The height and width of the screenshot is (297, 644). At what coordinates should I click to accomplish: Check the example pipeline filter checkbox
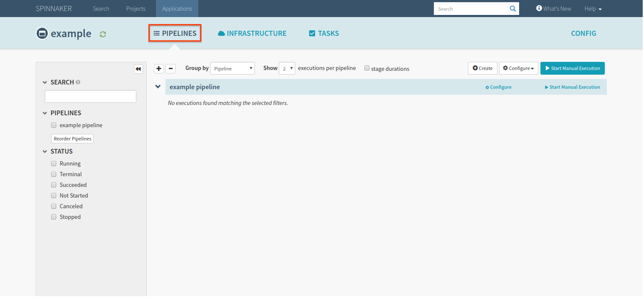coord(54,125)
